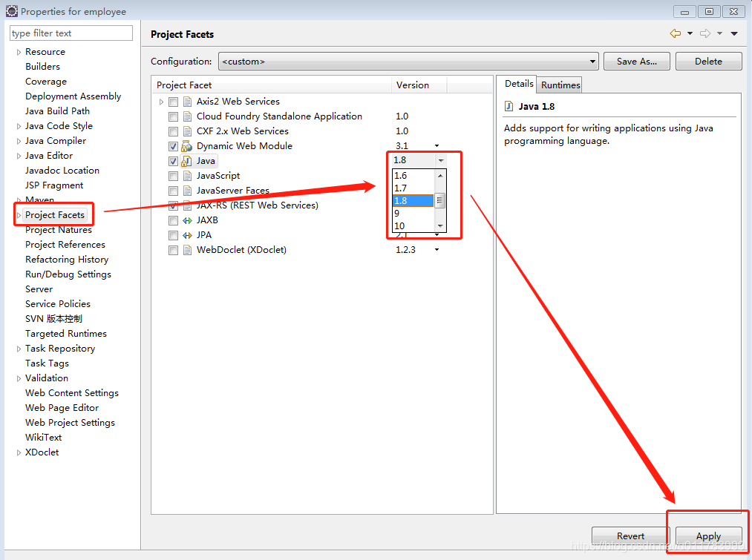Expand the Java Compiler node

(19, 142)
